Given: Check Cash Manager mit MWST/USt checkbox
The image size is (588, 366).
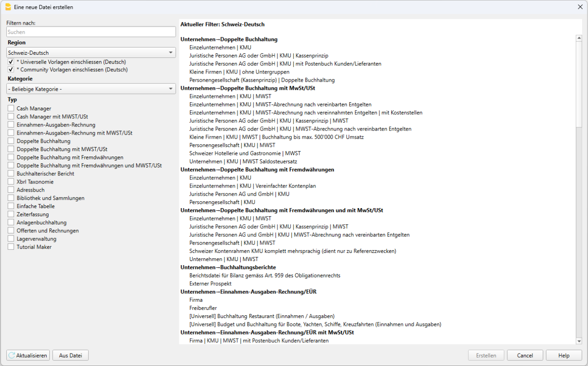Looking at the screenshot, I should (x=11, y=117).
